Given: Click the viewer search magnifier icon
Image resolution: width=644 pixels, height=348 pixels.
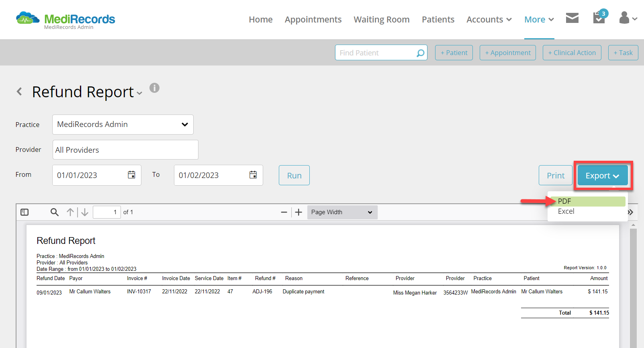Looking at the screenshot, I should click(55, 212).
